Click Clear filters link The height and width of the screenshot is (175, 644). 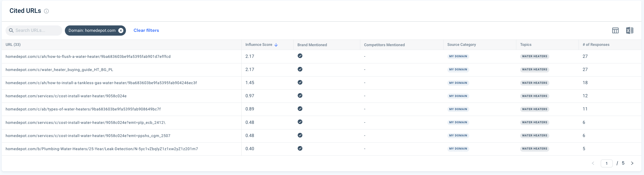pos(146,30)
